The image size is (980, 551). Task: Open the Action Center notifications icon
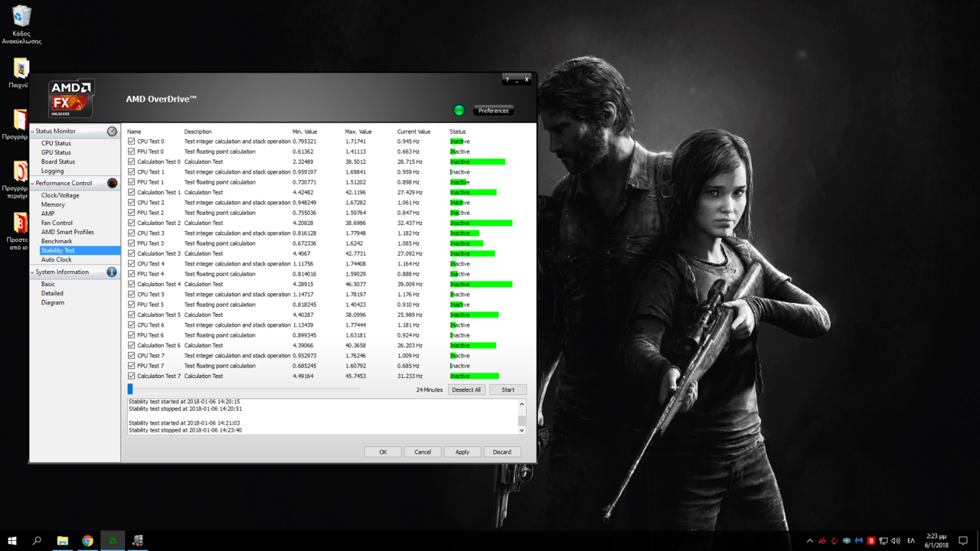[963, 541]
